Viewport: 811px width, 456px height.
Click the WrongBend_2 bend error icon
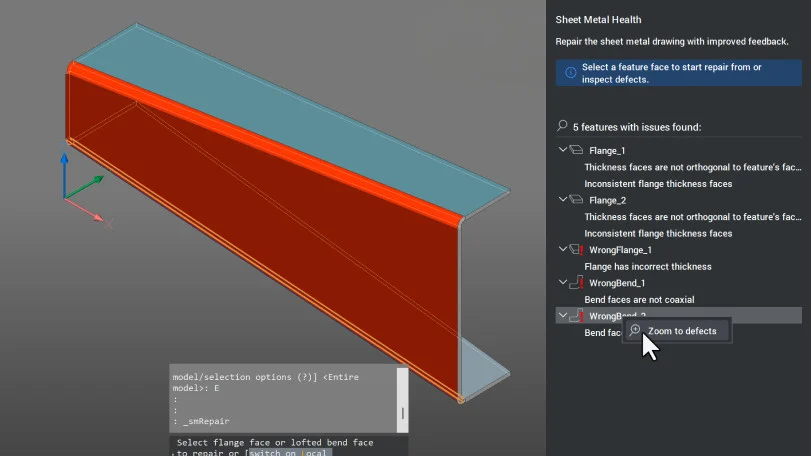click(x=577, y=316)
